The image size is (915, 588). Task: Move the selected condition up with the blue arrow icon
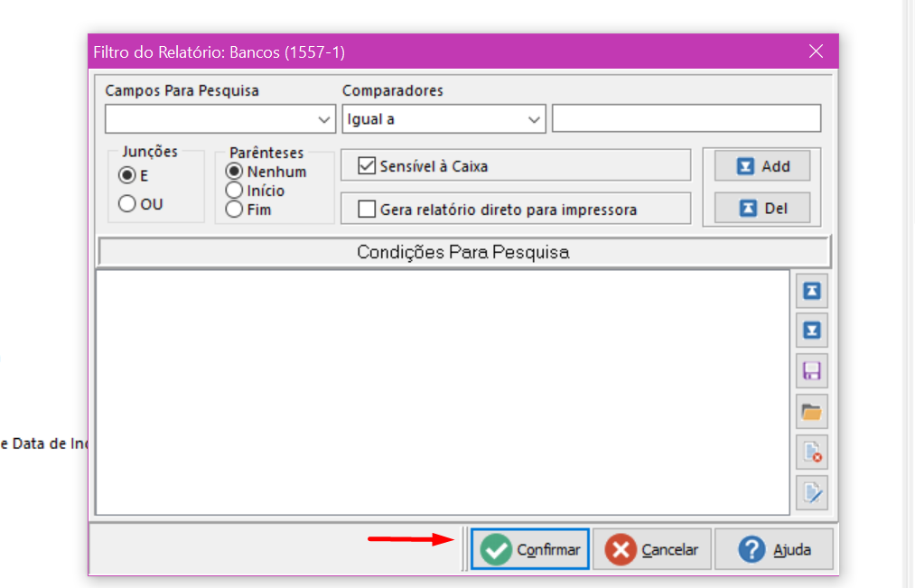tap(812, 291)
